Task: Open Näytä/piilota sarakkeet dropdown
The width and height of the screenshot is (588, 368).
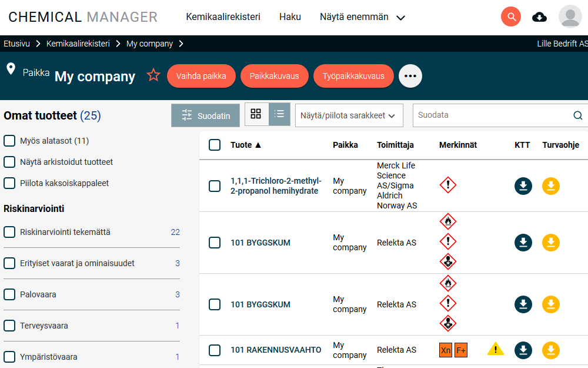Action: [x=349, y=115]
